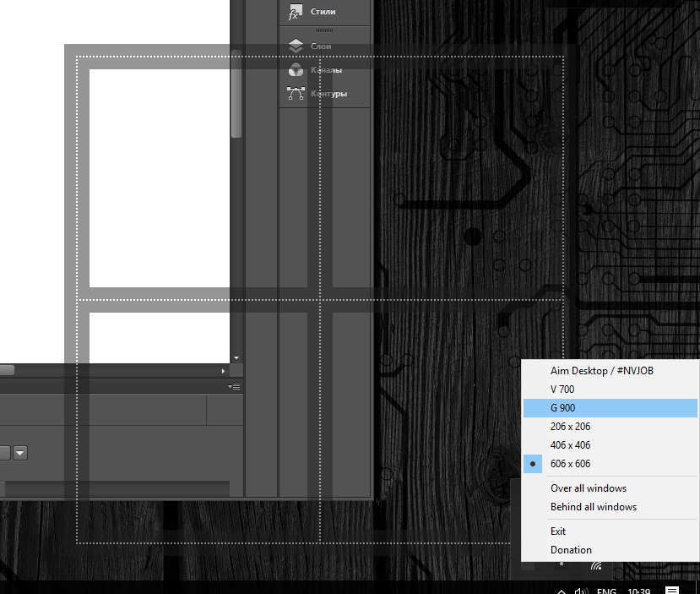The width and height of the screenshot is (700, 594).
Task: Select the 406 x 406 size option
Action: click(x=610, y=444)
